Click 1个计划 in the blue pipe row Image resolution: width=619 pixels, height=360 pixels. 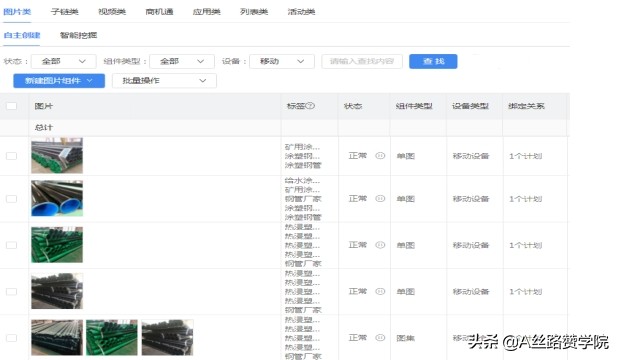pos(525,199)
